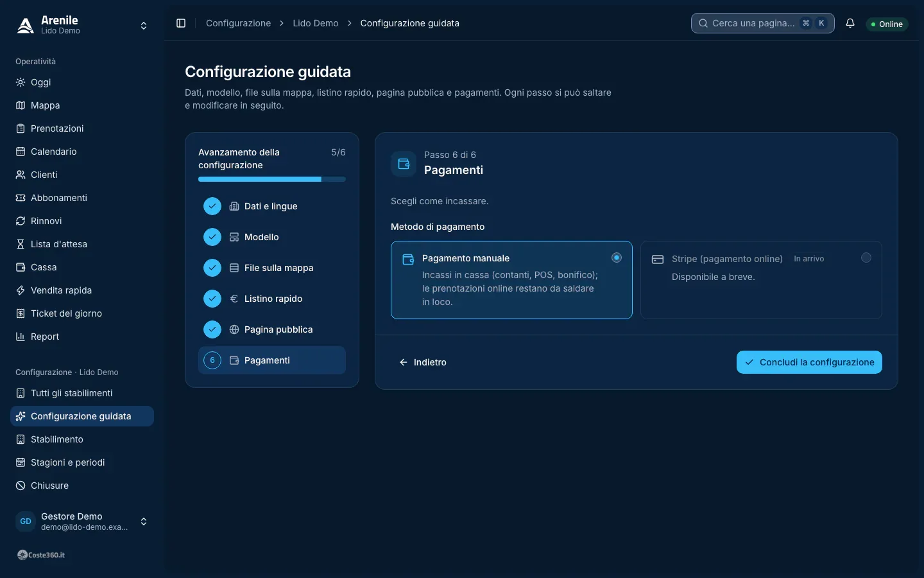Click the Stabilimento building icon

(21, 439)
